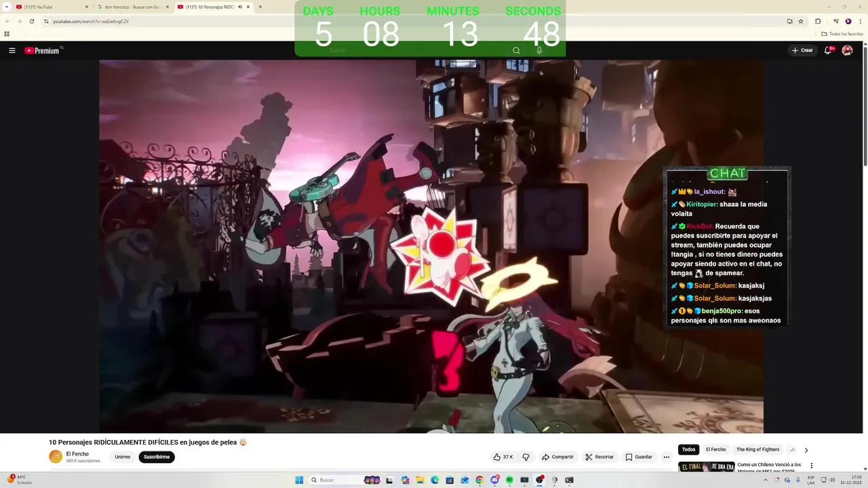Screen dimensions: 868x488
Task: Open the weather widget on taskbar
Action: [x=19, y=480]
